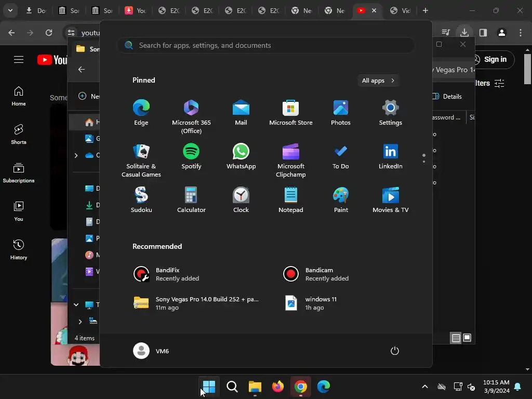Viewport: 532px width, 399px height.
Task: Open Chrome downloads icon
Action: point(464,33)
